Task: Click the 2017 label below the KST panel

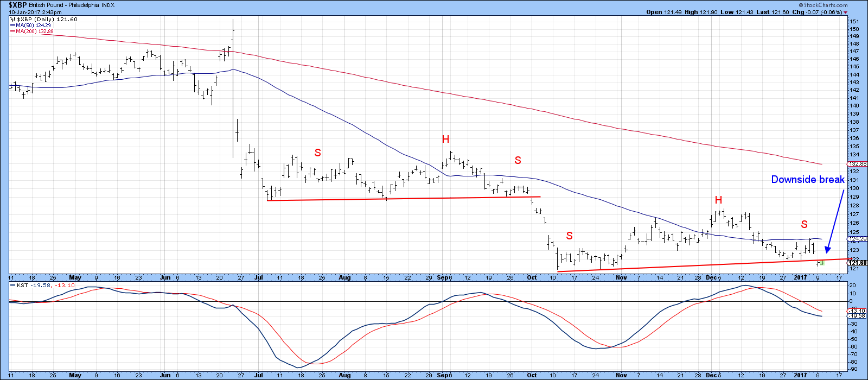Action: pyautogui.click(x=800, y=375)
